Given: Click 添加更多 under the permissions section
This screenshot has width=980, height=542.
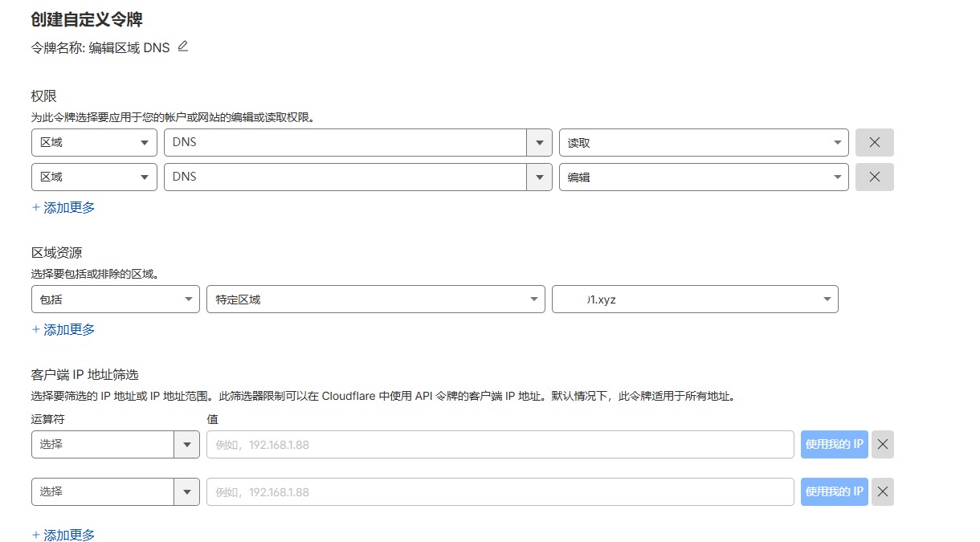Looking at the screenshot, I should (63, 207).
